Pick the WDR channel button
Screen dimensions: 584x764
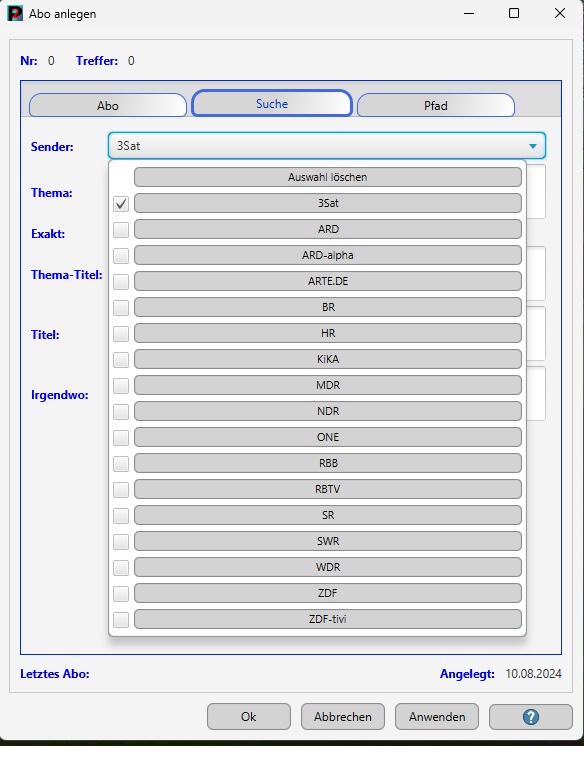coord(328,567)
